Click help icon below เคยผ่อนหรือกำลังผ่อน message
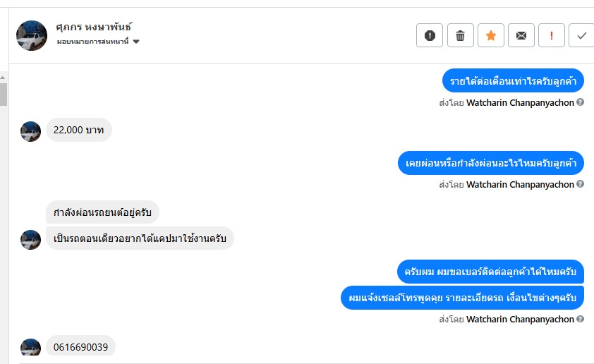 (580, 184)
